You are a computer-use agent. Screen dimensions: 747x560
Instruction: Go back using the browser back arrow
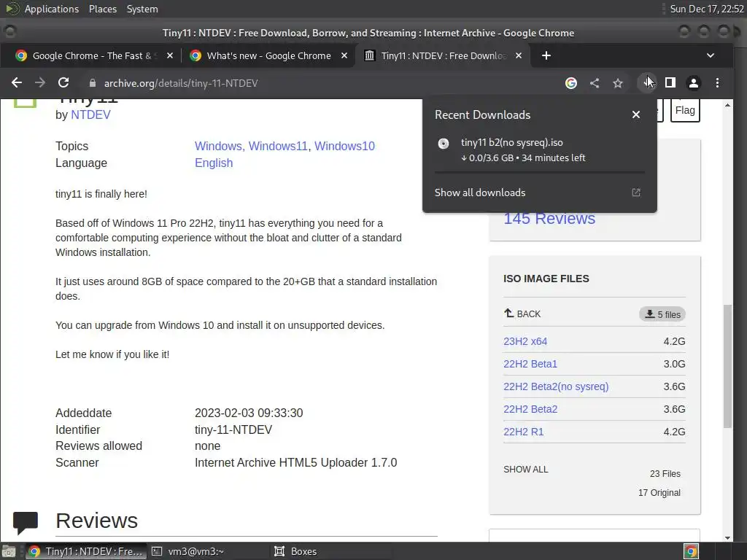[17, 83]
